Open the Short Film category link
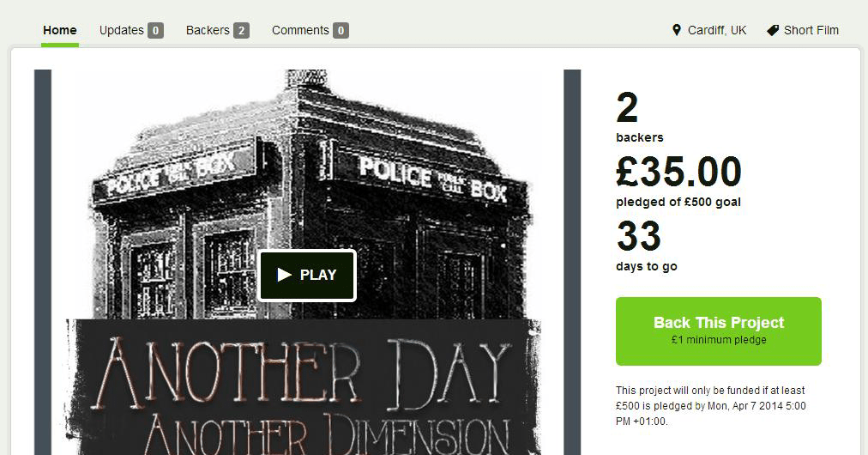This screenshot has width=868, height=455. pyautogui.click(x=811, y=31)
